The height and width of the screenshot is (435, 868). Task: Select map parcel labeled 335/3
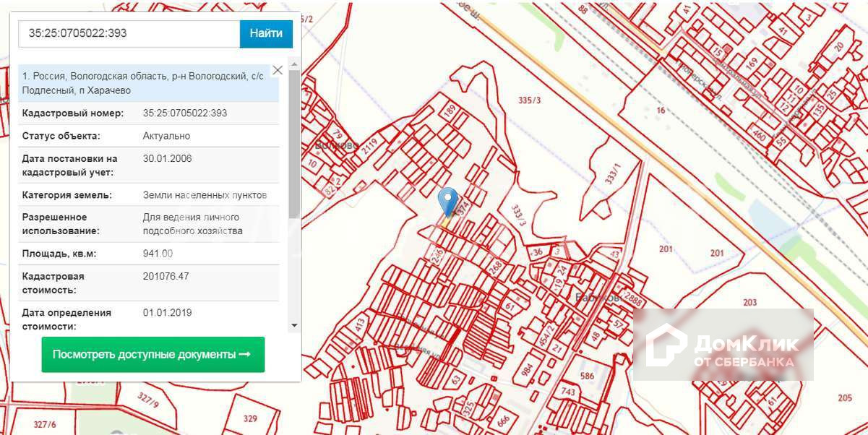[x=530, y=100]
